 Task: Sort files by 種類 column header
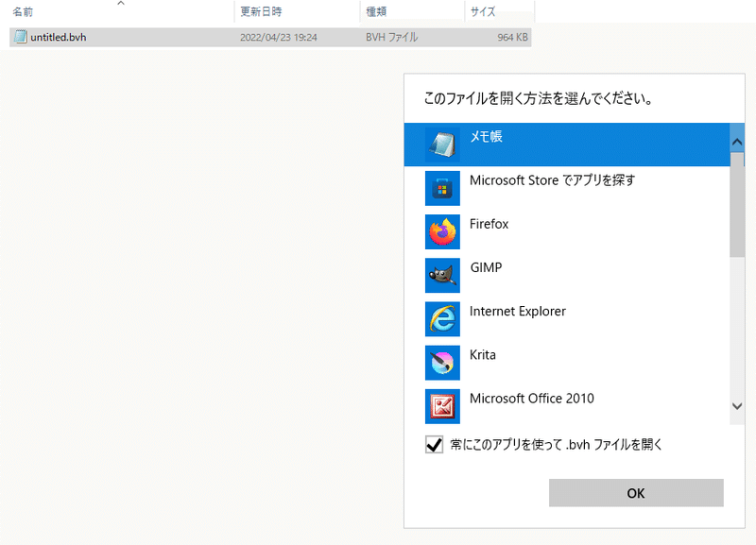tap(376, 11)
